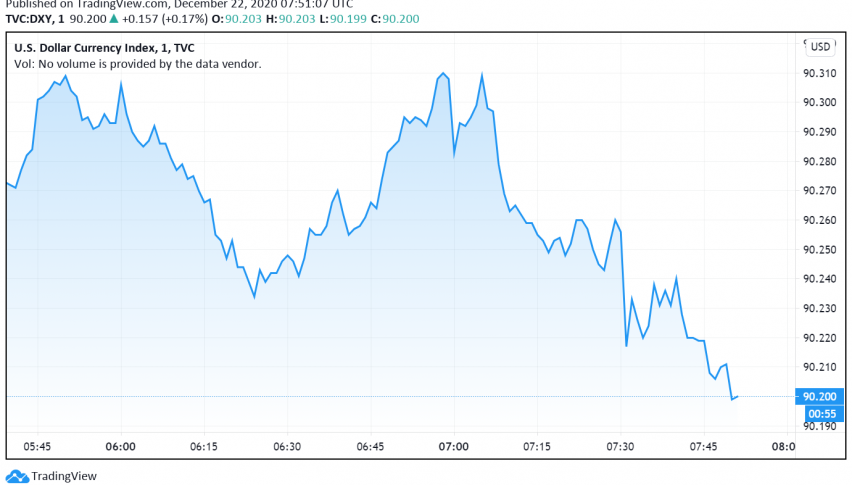
Task: Click the 90.190 price axis label
Action: click(819, 426)
